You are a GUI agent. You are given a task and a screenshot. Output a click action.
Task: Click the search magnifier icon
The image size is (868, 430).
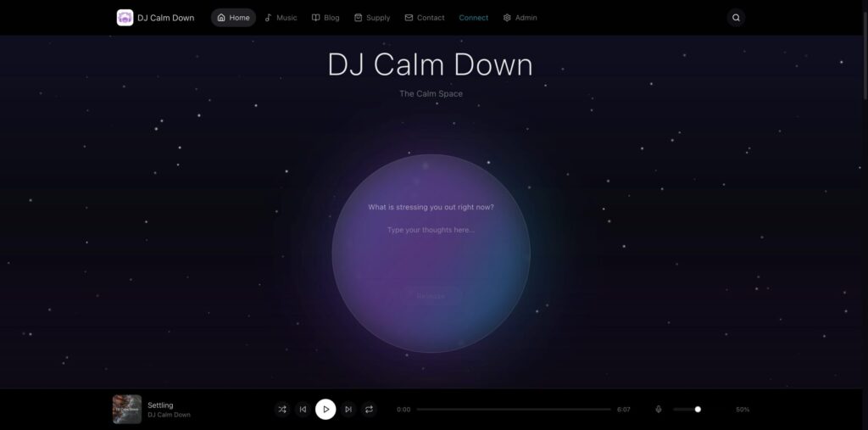click(736, 18)
